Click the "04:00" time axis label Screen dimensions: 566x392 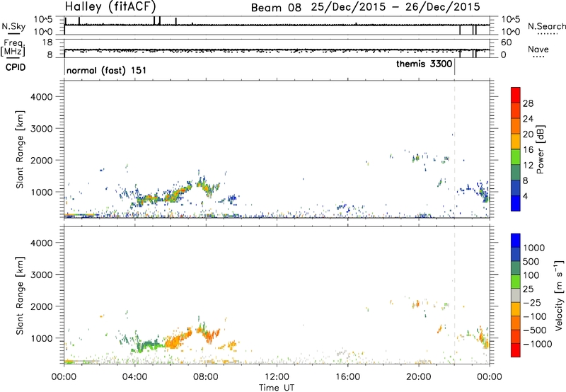tap(135, 377)
